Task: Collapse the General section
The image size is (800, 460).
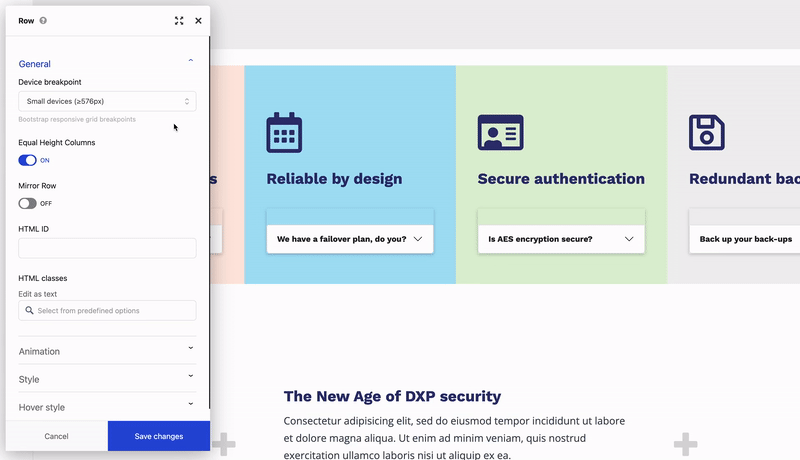Action: (190, 63)
